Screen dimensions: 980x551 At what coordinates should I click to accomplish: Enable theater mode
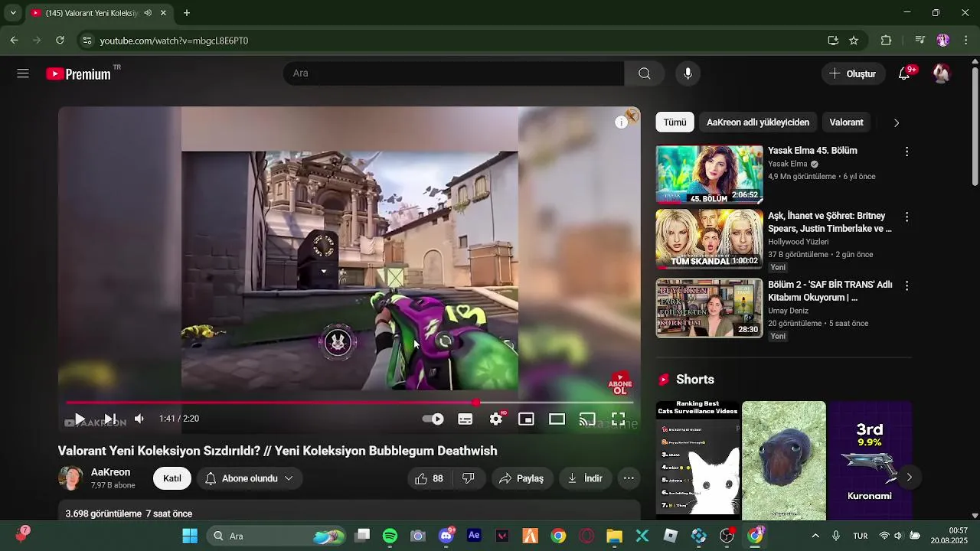(557, 419)
